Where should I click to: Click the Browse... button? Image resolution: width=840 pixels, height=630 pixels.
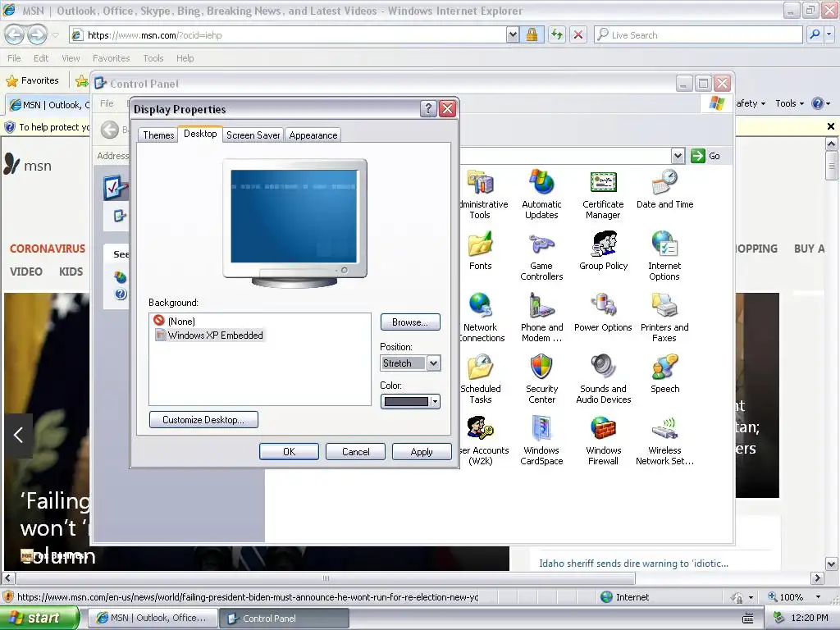coord(410,322)
